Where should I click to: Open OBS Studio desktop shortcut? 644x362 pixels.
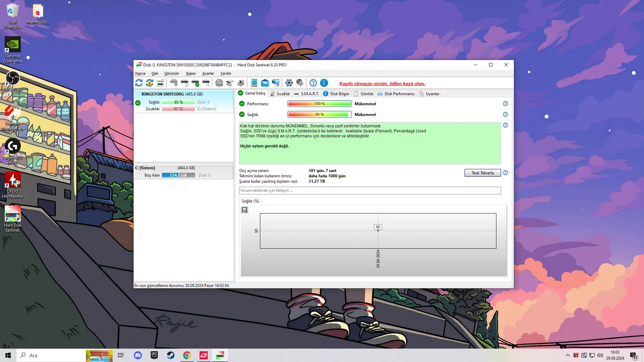click(x=12, y=81)
